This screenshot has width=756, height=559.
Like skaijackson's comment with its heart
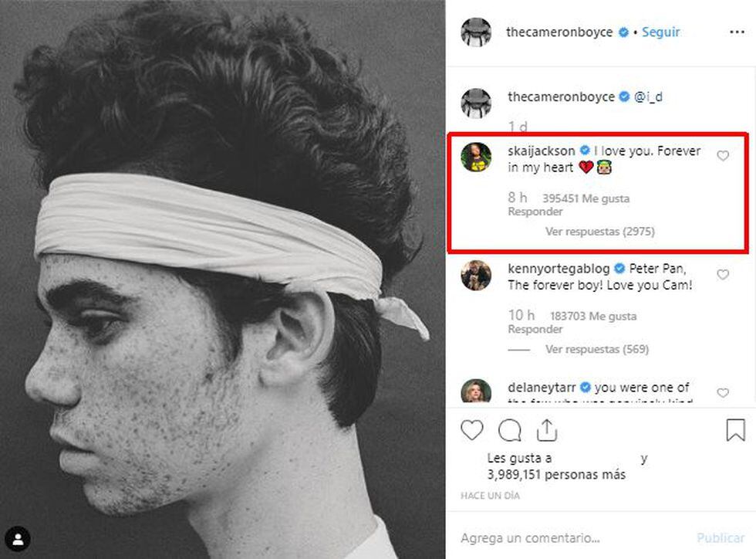click(x=723, y=155)
